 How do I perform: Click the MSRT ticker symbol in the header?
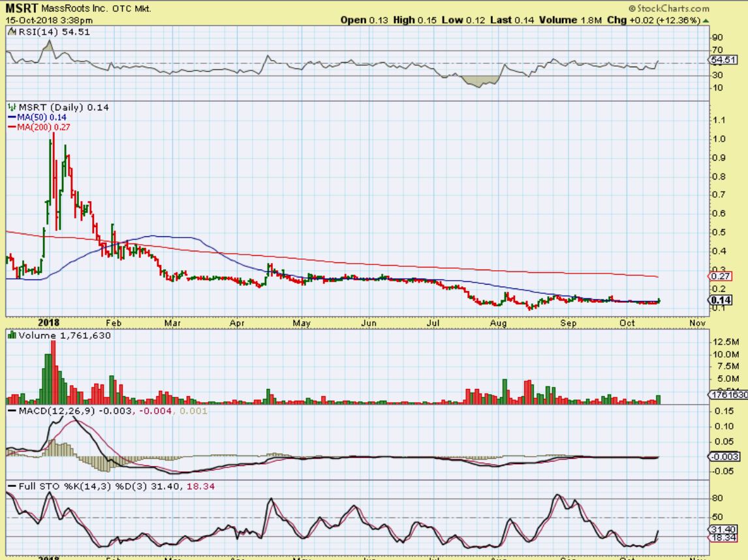(22, 8)
